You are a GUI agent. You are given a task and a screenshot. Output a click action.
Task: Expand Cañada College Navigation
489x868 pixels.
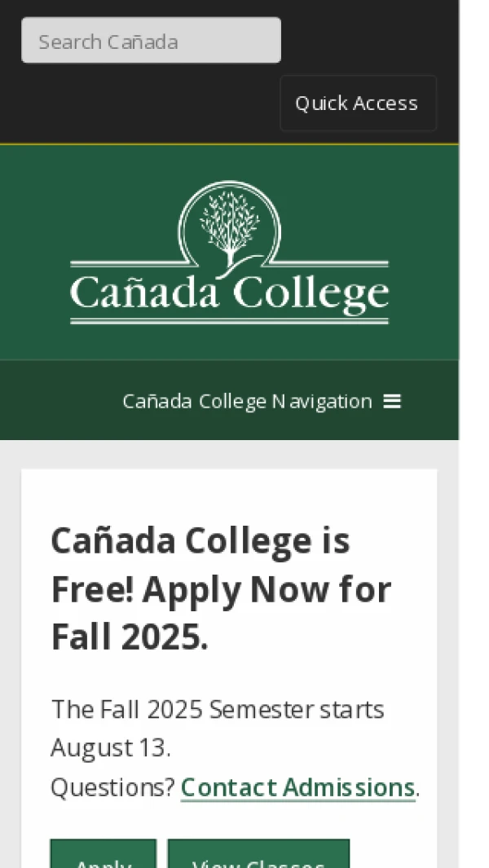261,401
